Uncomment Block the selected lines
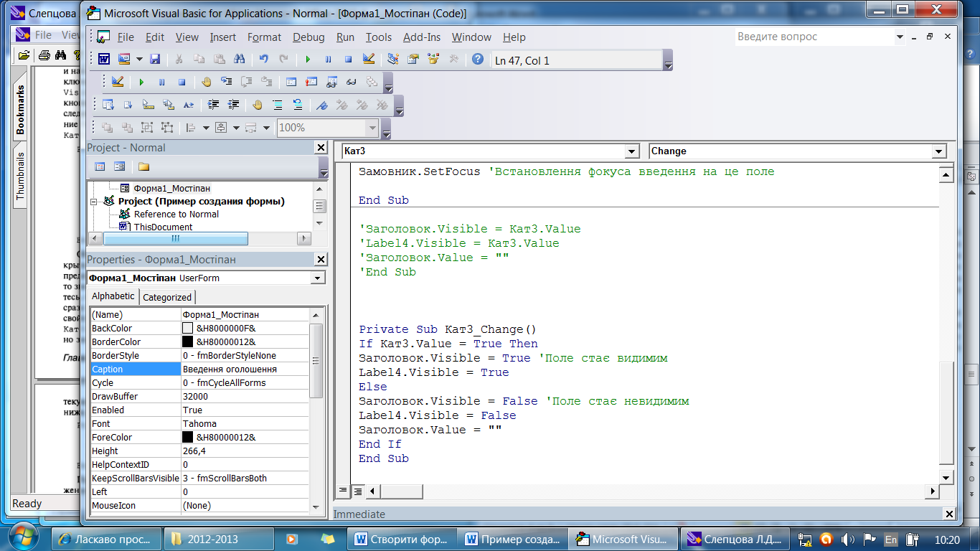Screen dimensions: 980x551 (298, 105)
